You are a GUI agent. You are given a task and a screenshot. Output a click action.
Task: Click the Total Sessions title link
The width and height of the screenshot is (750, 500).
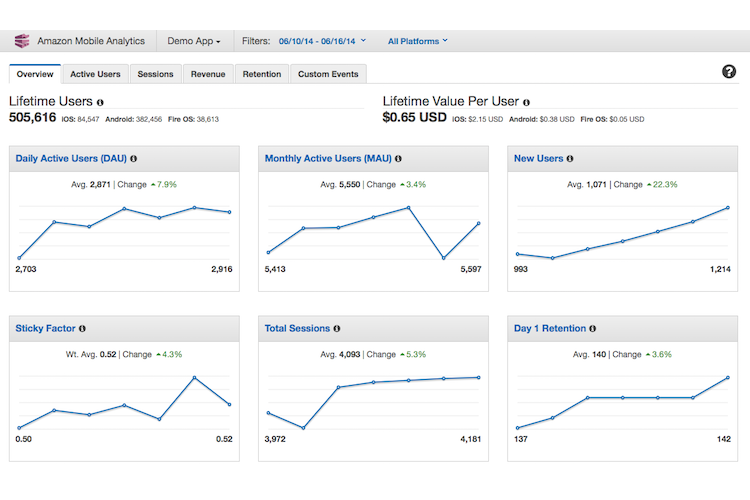[x=297, y=328]
